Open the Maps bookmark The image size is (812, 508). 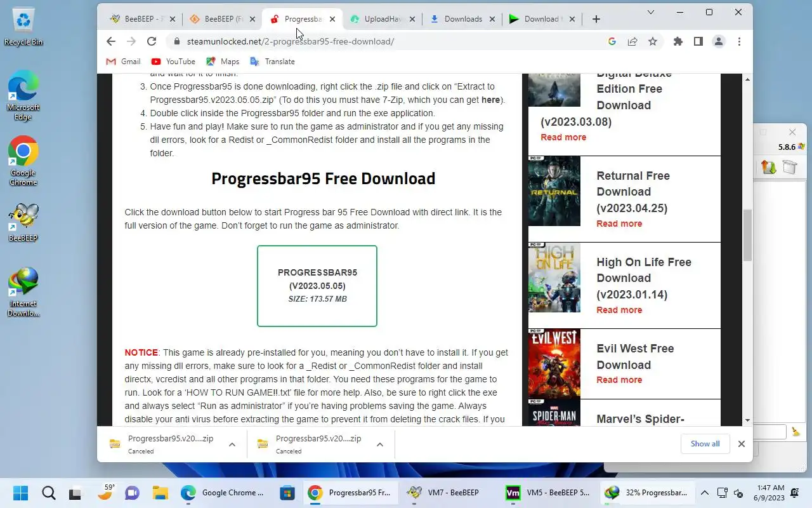point(223,62)
